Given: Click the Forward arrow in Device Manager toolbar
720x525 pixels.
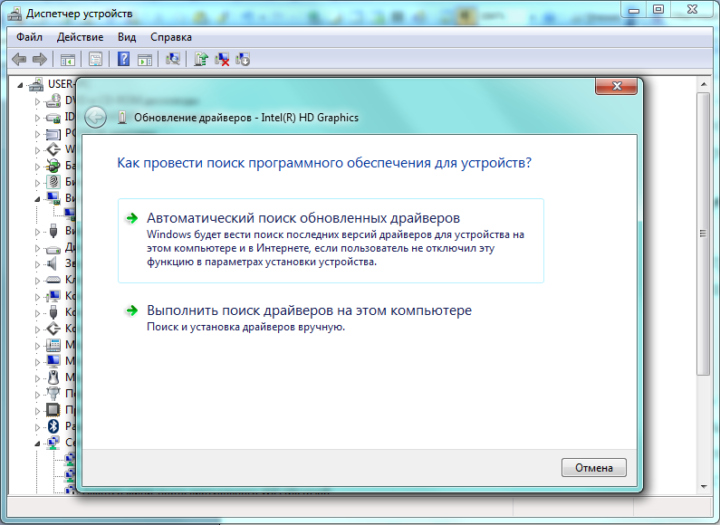Looking at the screenshot, I should [40, 59].
